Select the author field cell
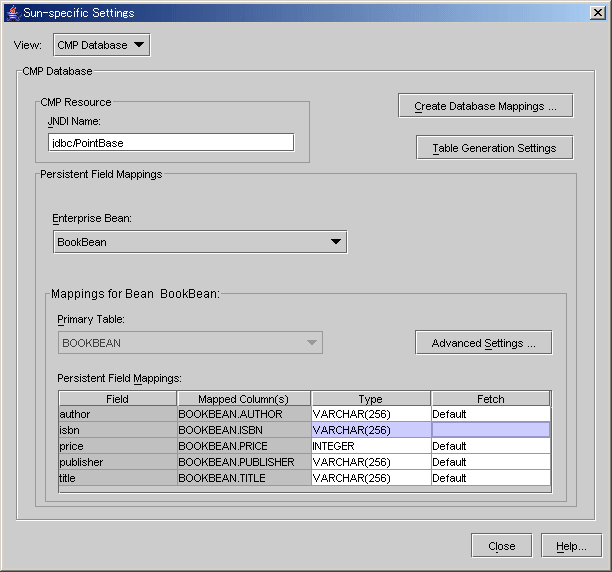The height and width of the screenshot is (572, 612). point(117,414)
